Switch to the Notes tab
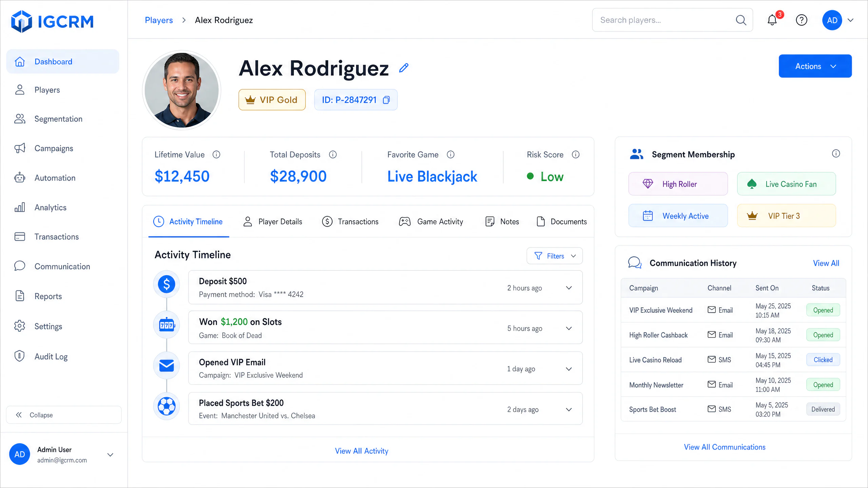The image size is (868, 488). 502,222
